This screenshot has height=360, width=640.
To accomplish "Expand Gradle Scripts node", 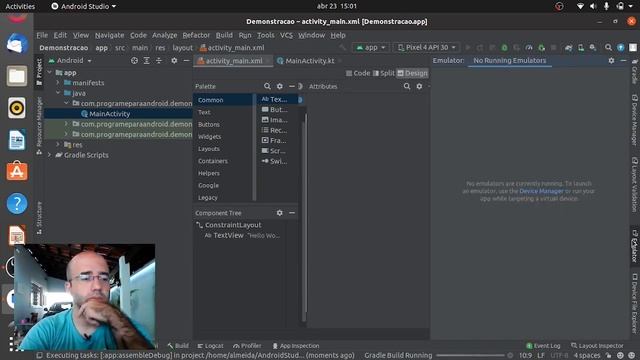I will [50, 155].
